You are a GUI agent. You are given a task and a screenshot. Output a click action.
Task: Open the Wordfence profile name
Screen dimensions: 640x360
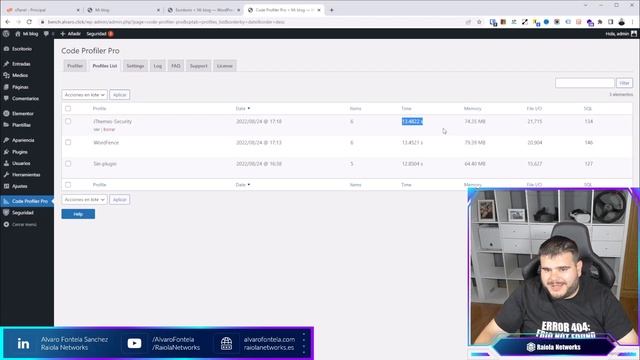point(106,142)
